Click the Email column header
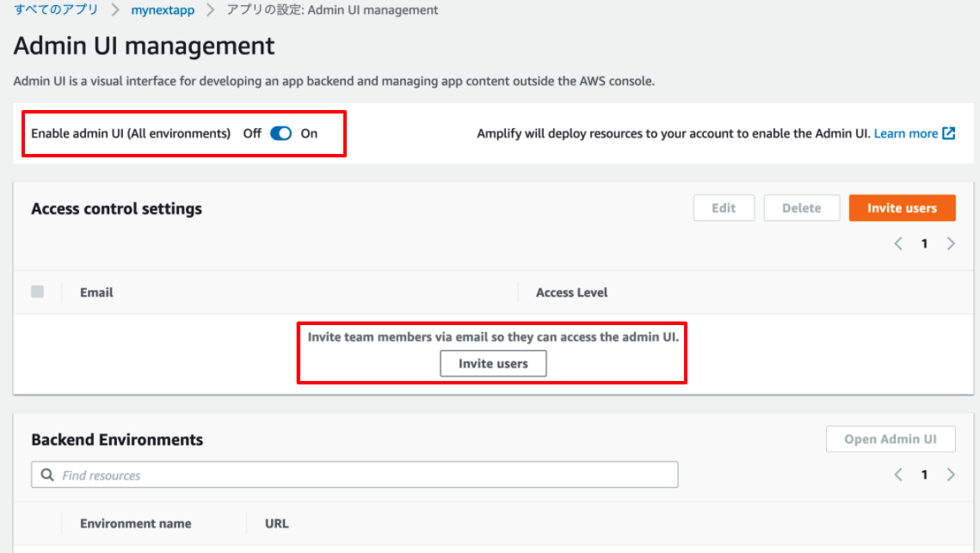The width and height of the screenshot is (980, 553). click(x=96, y=292)
